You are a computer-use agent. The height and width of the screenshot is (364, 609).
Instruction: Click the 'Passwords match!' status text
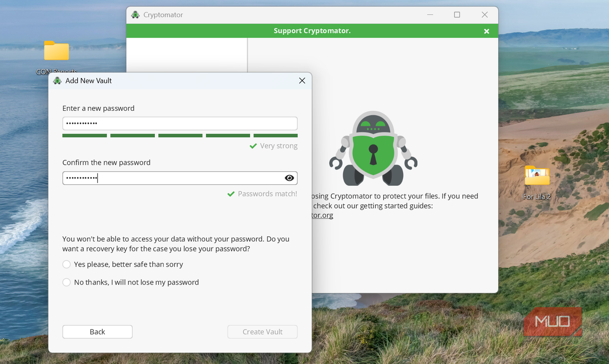click(x=267, y=194)
